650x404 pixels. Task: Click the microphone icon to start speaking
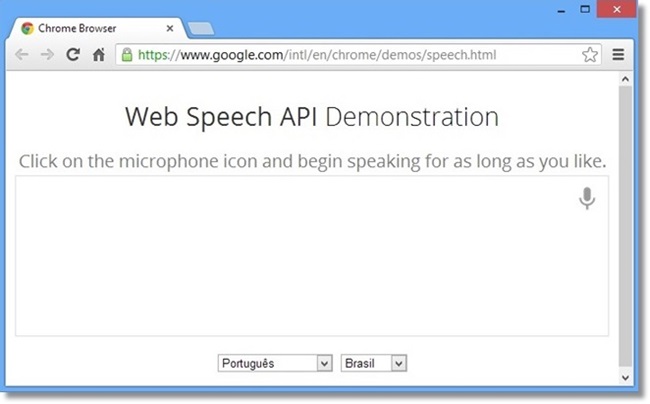click(587, 198)
